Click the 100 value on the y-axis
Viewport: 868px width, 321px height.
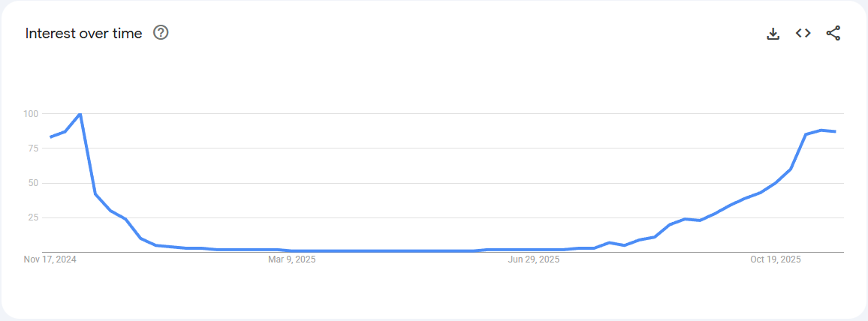point(30,114)
